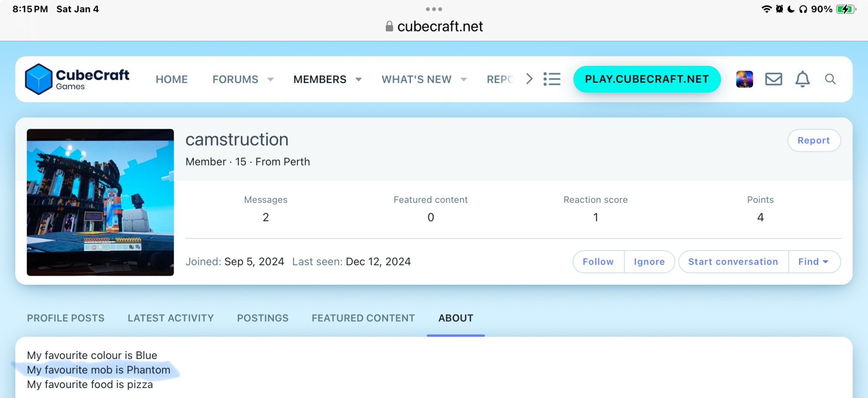This screenshot has height=398, width=868.
Task: Select the About tab
Action: tap(456, 318)
